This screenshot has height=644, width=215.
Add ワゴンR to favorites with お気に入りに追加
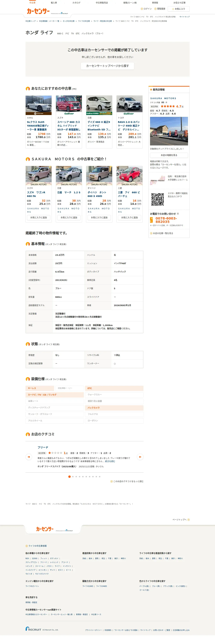[x=39, y=218]
